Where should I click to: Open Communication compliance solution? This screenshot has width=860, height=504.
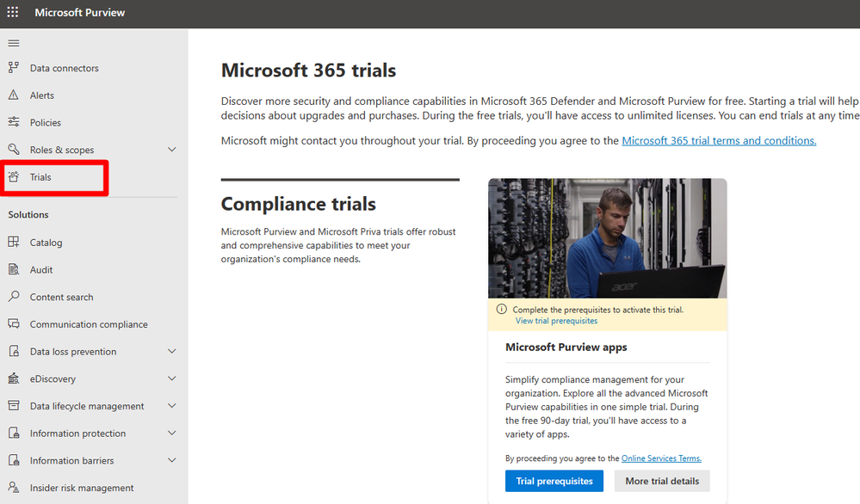(89, 324)
